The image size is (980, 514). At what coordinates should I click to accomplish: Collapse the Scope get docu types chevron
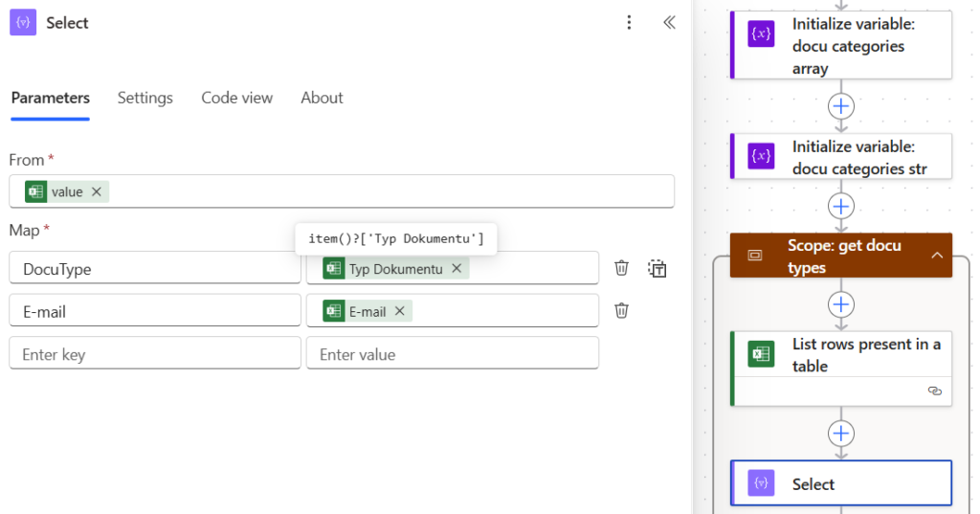point(937,256)
